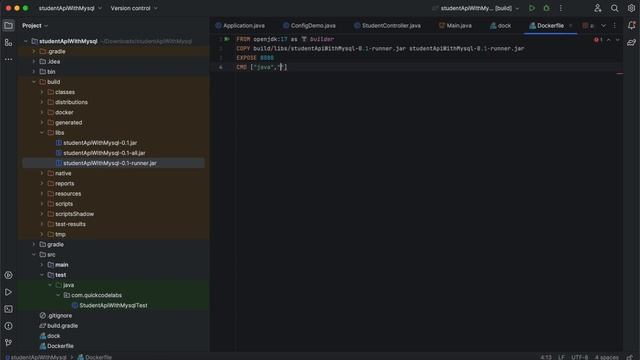This screenshot has height=360, width=640.
Task: Click the error indicator in the editor corner
Action: coord(598,40)
